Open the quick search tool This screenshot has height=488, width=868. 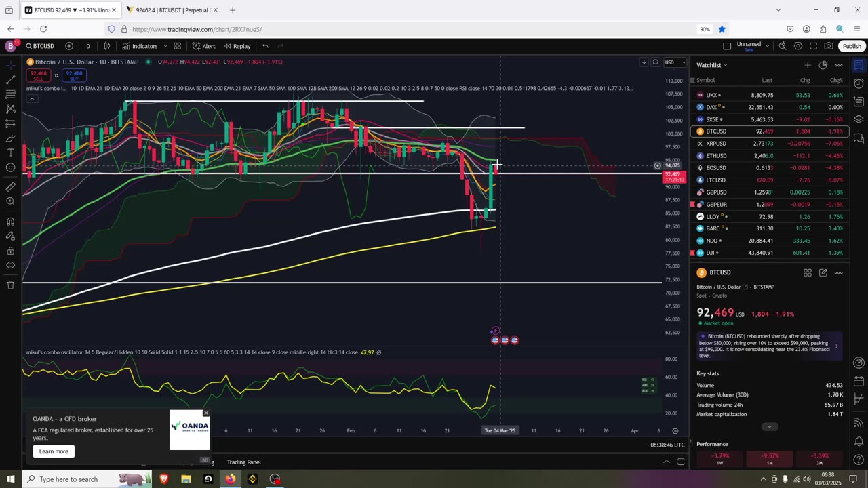click(x=783, y=46)
